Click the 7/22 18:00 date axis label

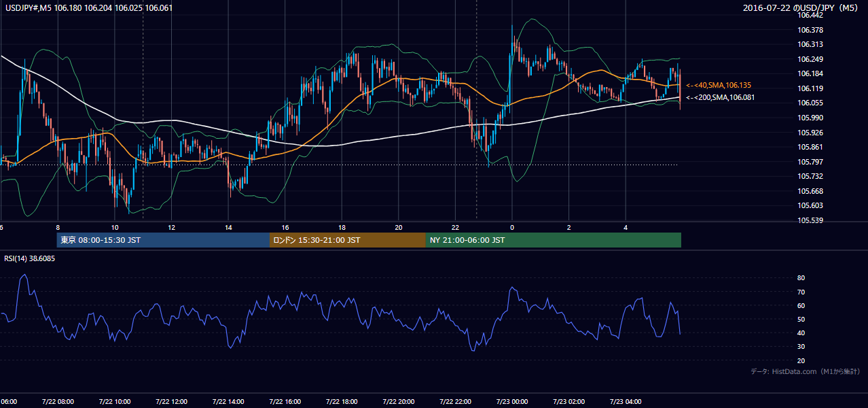click(342, 402)
